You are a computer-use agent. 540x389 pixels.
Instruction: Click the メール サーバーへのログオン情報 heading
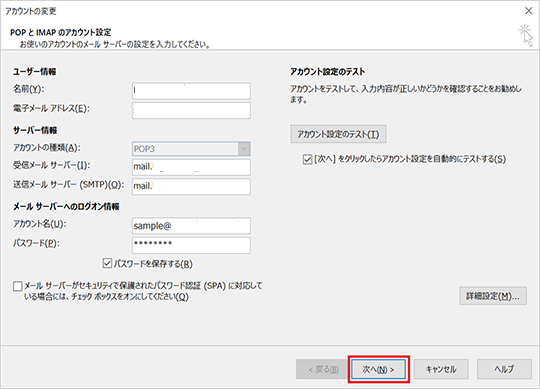point(66,207)
